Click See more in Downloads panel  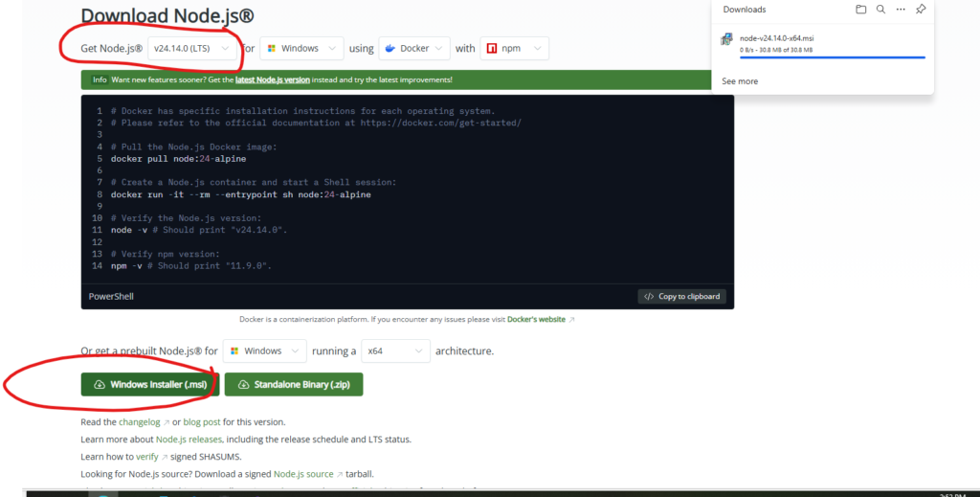740,81
